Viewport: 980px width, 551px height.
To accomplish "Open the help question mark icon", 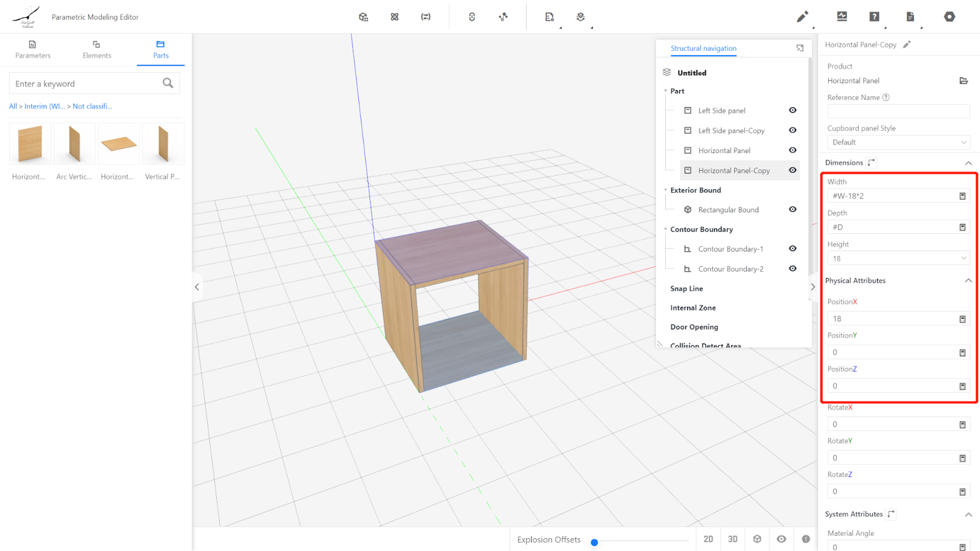I will (x=874, y=17).
